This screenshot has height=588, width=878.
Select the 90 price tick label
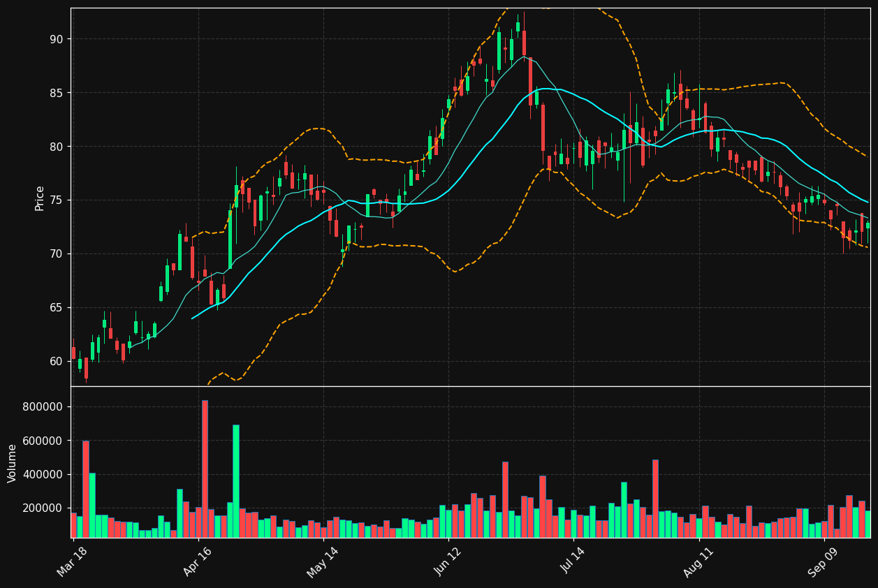[x=56, y=39]
